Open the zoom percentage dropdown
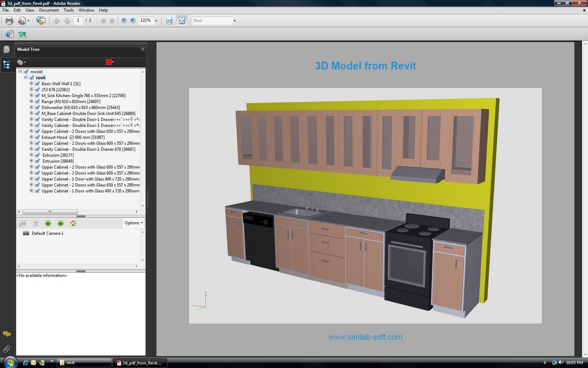The width and height of the screenshot is (588, 368). 156,21
